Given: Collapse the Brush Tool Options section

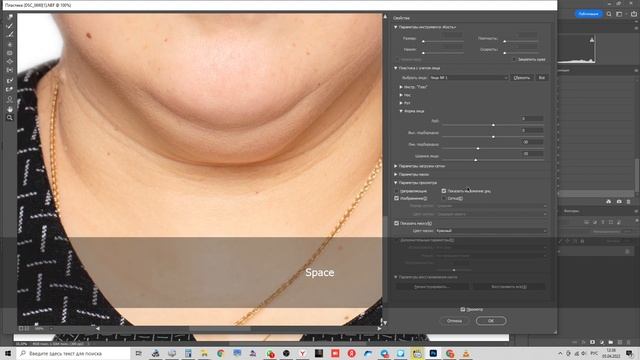Looking at the screenshot, I should pos(396,27).
